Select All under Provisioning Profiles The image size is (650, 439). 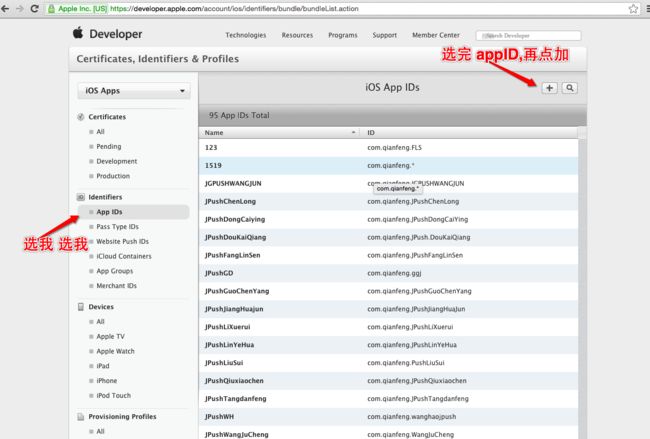pyautogui.click(x=100, y=432)
